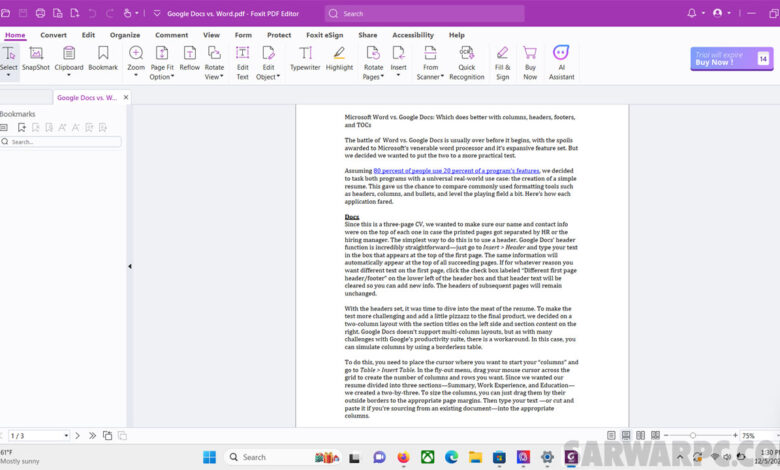Viewport: 780px width, 470px height.
Task: Open the Home ribbon tab
Action: [x=15, y=35]
